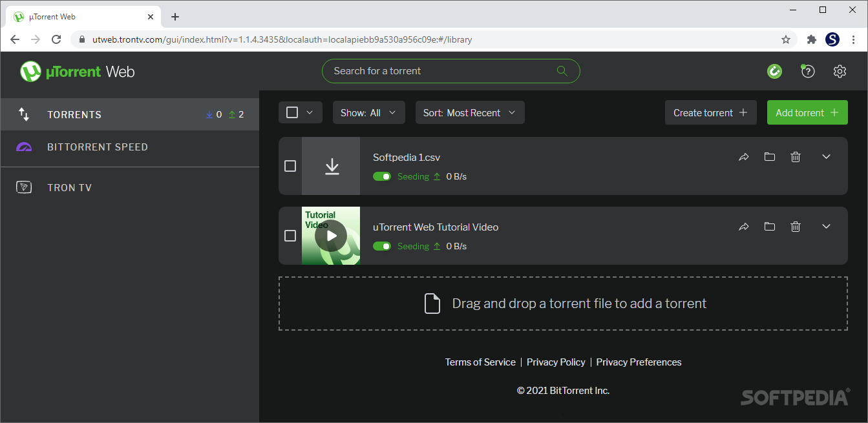Viewport: 868px width, 423px height.
Task: Toggle seeding switch for Softpedia 1.csv
Action: point(382,176)
